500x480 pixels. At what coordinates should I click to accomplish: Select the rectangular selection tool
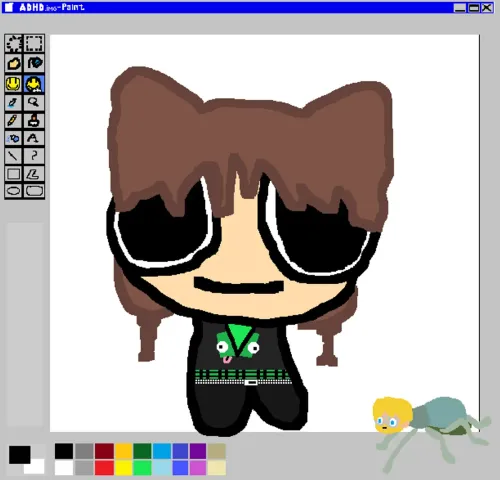34,44
